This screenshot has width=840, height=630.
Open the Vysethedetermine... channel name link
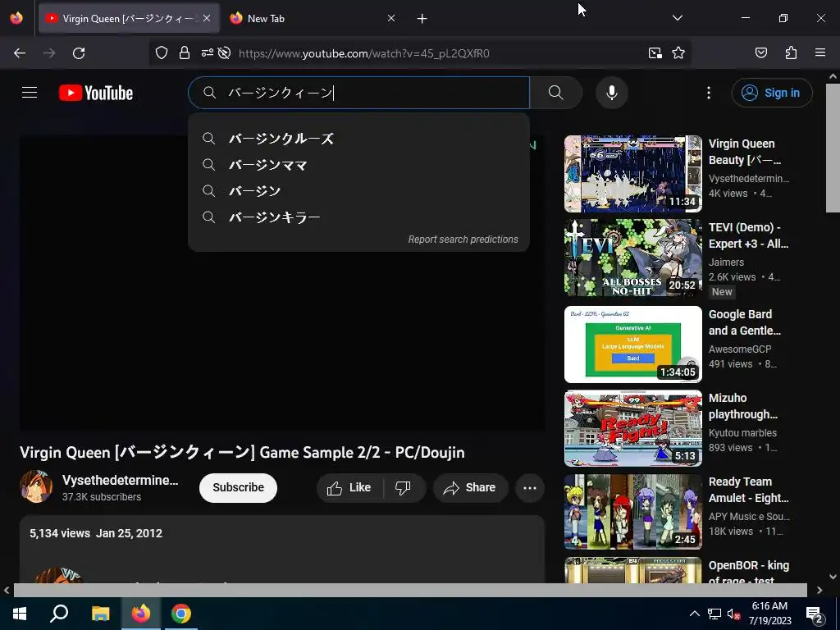pos(120,480)
